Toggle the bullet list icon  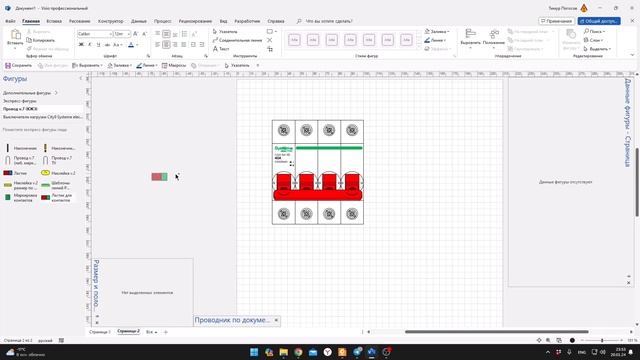tap(184, 34)
